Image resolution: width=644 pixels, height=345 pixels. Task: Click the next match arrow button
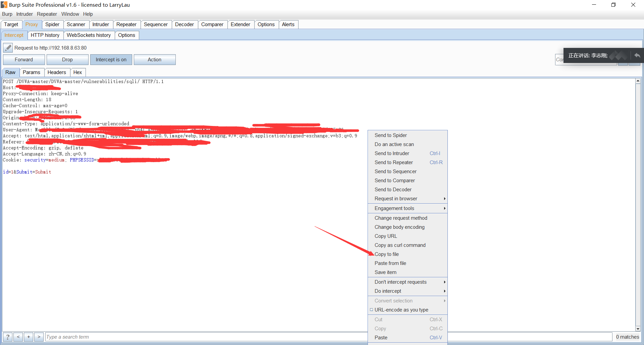39,337
